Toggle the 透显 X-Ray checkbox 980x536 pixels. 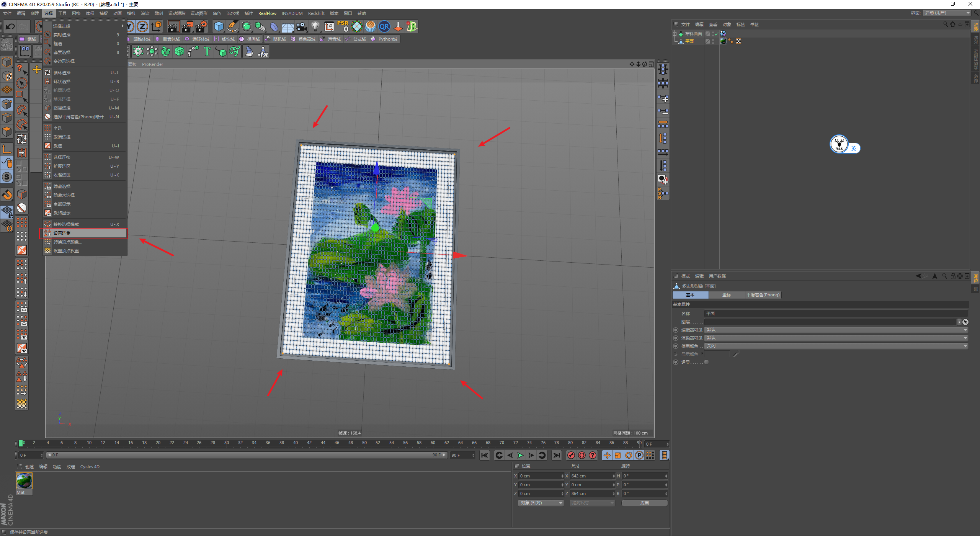(x=707, y=362)
